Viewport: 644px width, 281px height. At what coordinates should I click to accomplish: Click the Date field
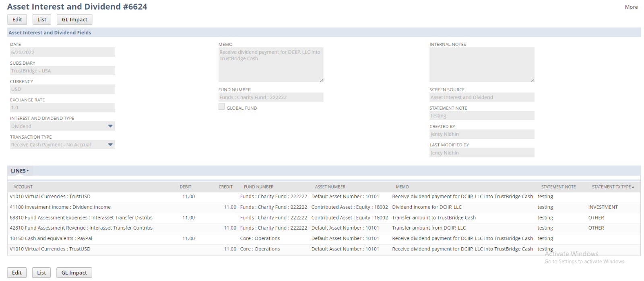(x=62, y=52)
